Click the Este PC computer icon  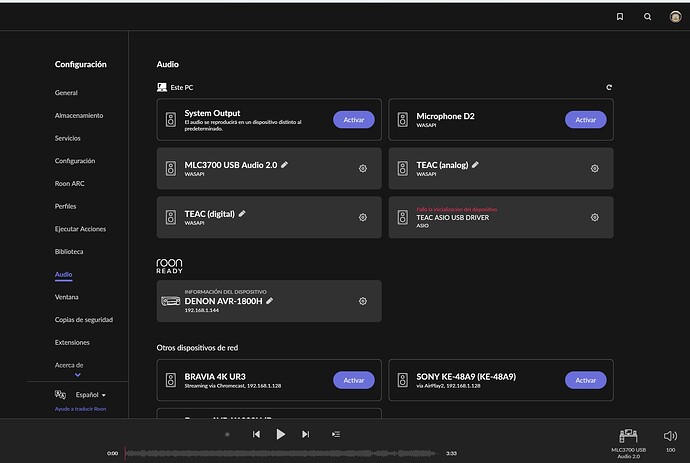coord(162,87)
